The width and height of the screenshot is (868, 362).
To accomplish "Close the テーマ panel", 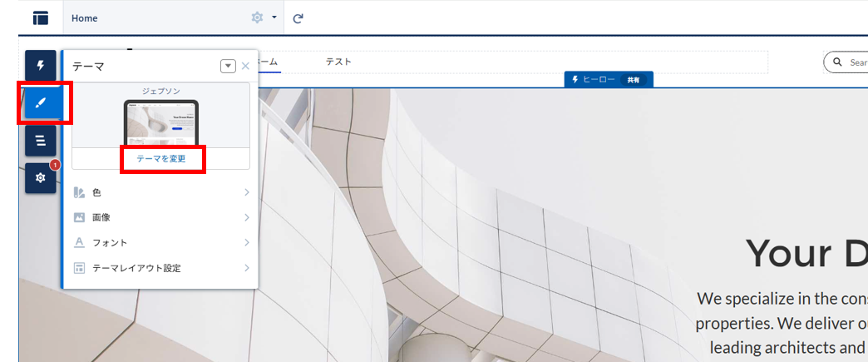I will (245, 66).
